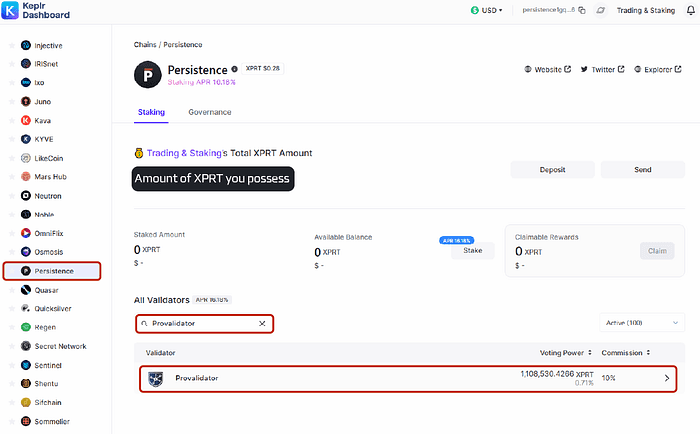The width and height of the screenshot is (700, 434).
Task: Click the Osmosis chain icon
Action: tap(26, 252)
